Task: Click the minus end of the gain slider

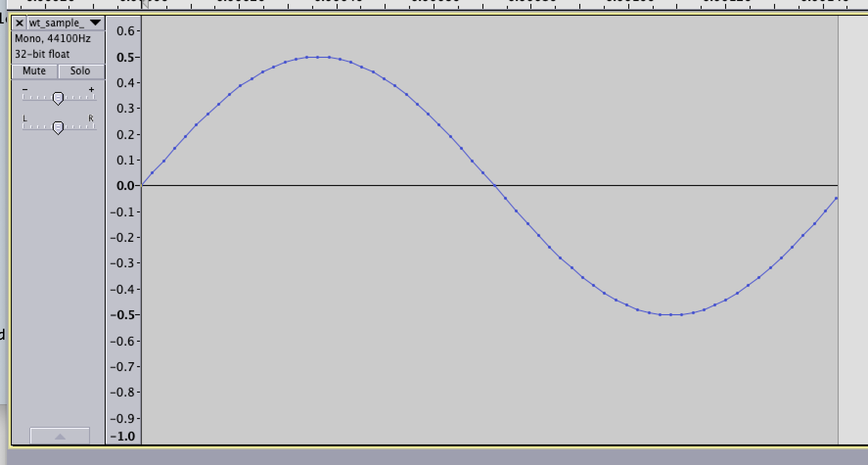Action: coord(25,90)
